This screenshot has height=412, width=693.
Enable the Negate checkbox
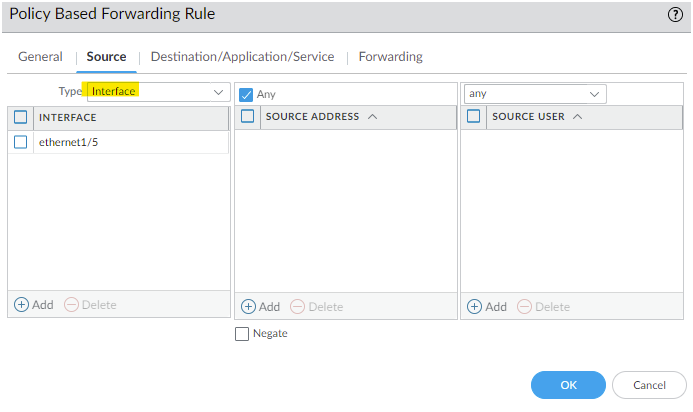[242, 334]
